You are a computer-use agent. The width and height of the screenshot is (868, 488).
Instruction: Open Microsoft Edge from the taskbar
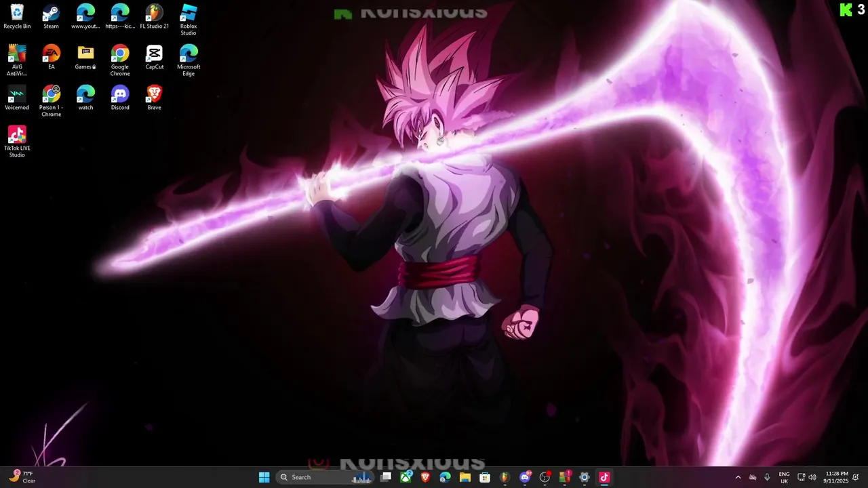pyautogui.click(x=445, y=477)
